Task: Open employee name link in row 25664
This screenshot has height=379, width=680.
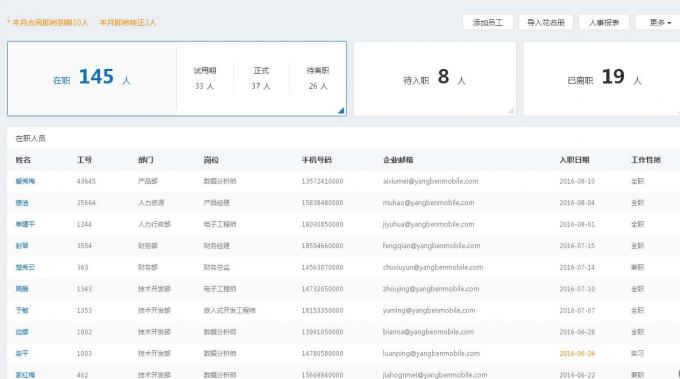Action: click(22, 203)
